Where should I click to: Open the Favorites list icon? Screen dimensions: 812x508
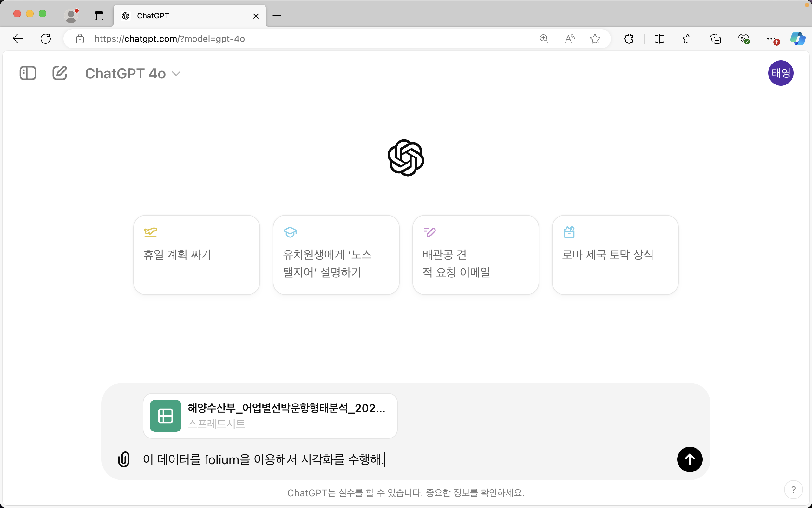pos(688,39)
